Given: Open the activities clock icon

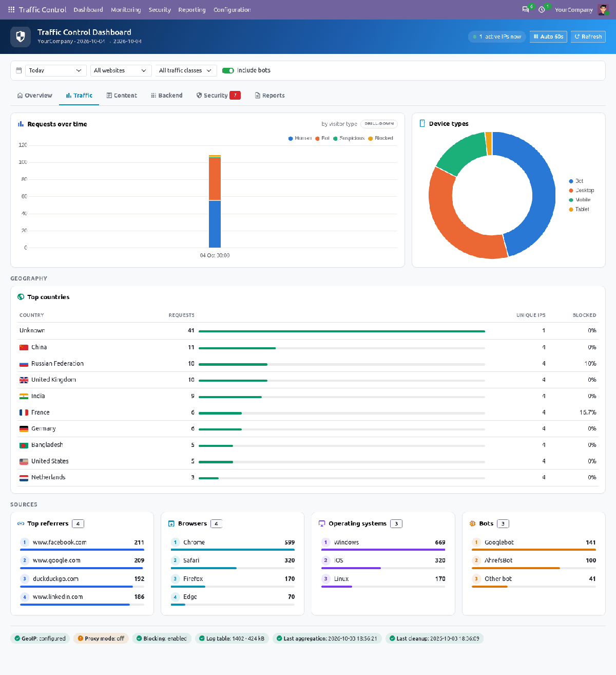Looking at the screenshot, I should (542, 10).
